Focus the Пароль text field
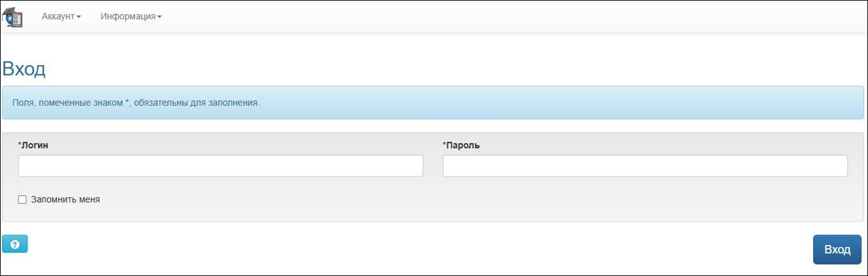 (645, 166)
